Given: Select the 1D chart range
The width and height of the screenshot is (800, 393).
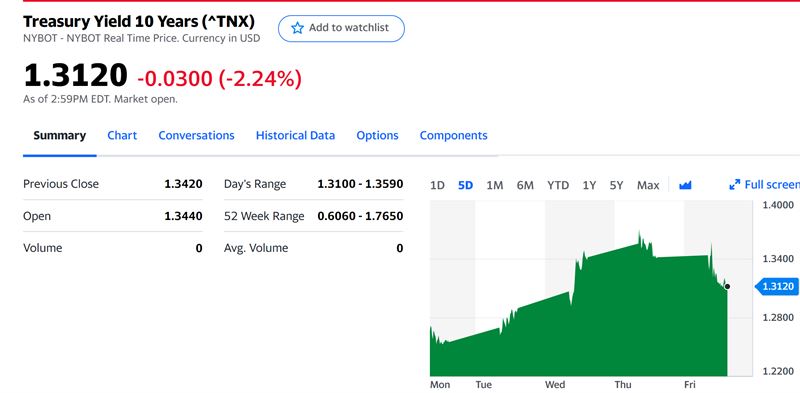Looking at the screenshot, I should pyautogui.click(x=437, y=185).
